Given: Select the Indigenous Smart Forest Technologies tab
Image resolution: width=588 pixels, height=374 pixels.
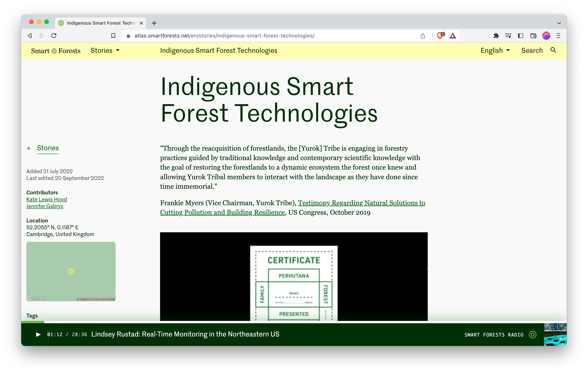Looking at the screenshot, I should tap(100, 23).
